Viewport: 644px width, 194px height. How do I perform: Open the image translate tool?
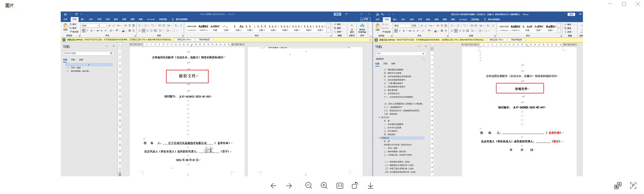pos(617,186)
